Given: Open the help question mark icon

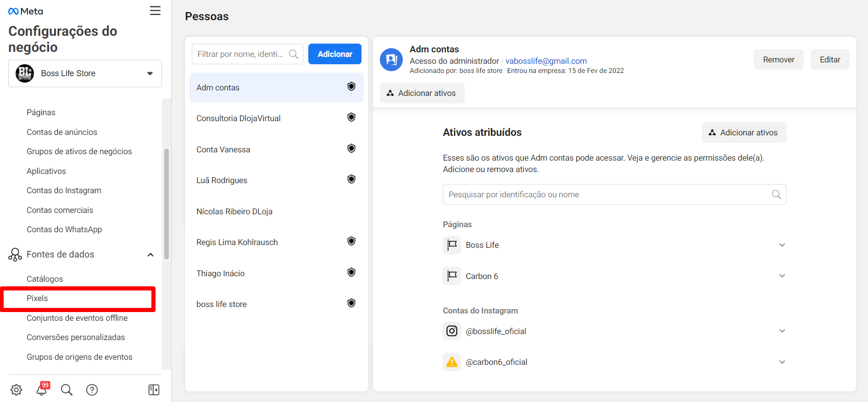Looking at the screenshot, I should point(92,390).
